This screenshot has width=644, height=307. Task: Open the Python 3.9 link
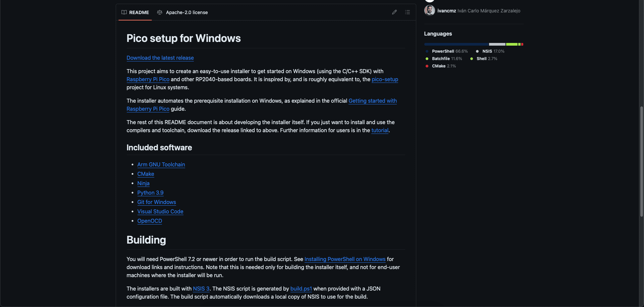pyautogui.click(x=150, y=193)
